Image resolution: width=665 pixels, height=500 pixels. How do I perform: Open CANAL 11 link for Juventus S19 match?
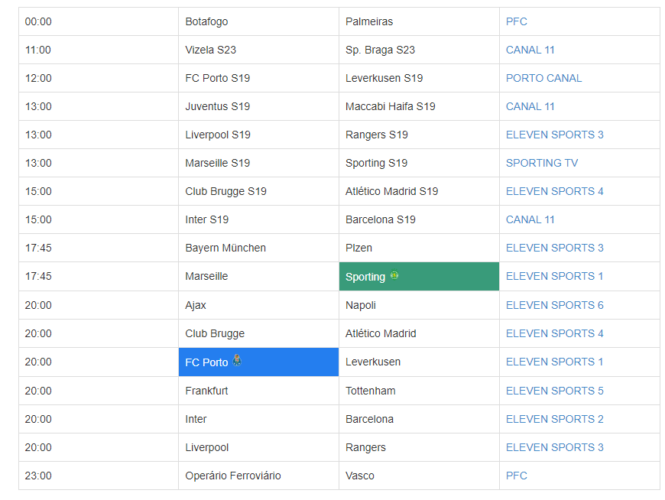click(530, 106)
